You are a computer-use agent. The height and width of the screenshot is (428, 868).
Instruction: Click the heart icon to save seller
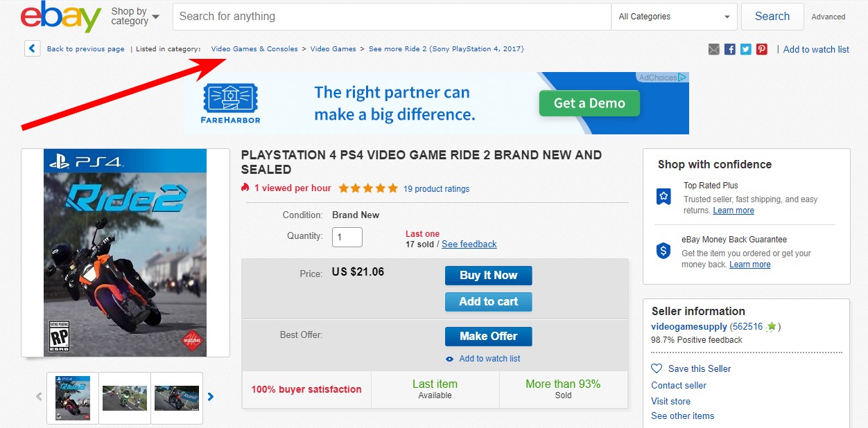tap(657, 368)
